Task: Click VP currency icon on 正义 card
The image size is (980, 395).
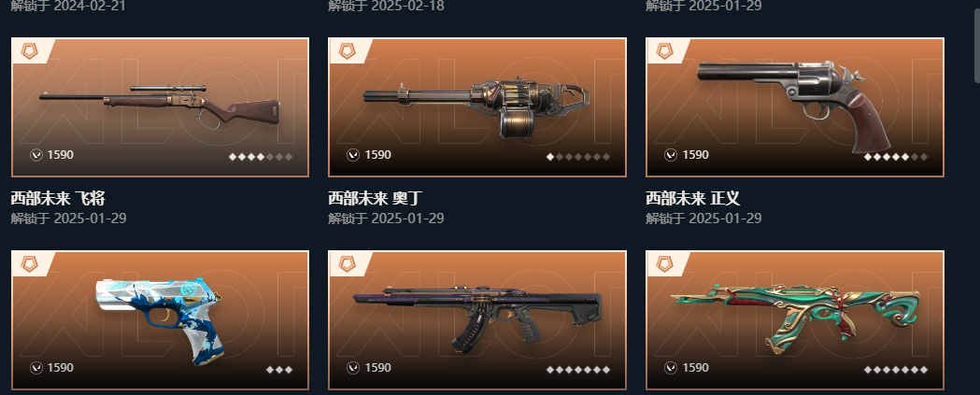Action: click(671, 155)
